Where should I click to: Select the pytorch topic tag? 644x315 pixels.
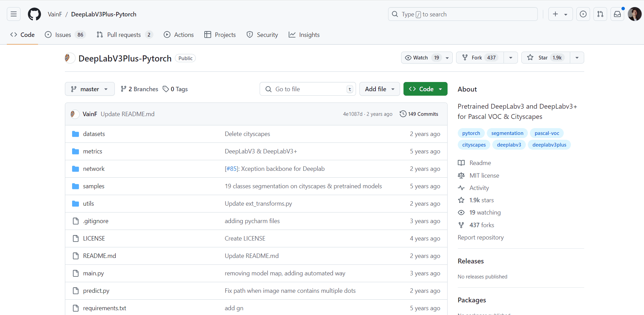471,133
